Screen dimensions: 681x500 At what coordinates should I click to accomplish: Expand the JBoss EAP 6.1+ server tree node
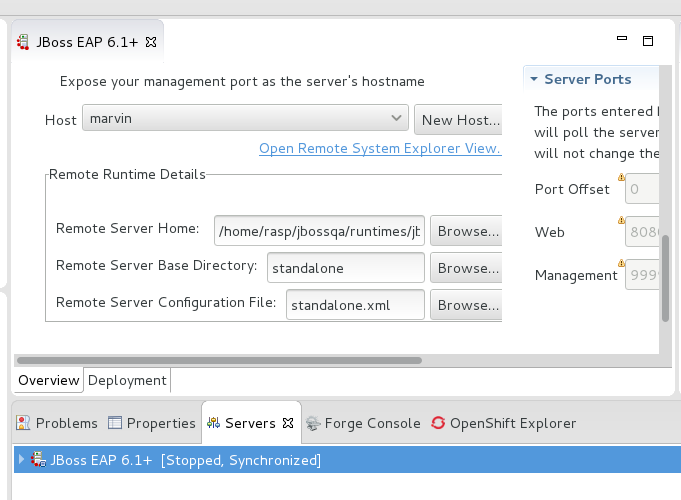pyautogui.click(x=21, y=459)
